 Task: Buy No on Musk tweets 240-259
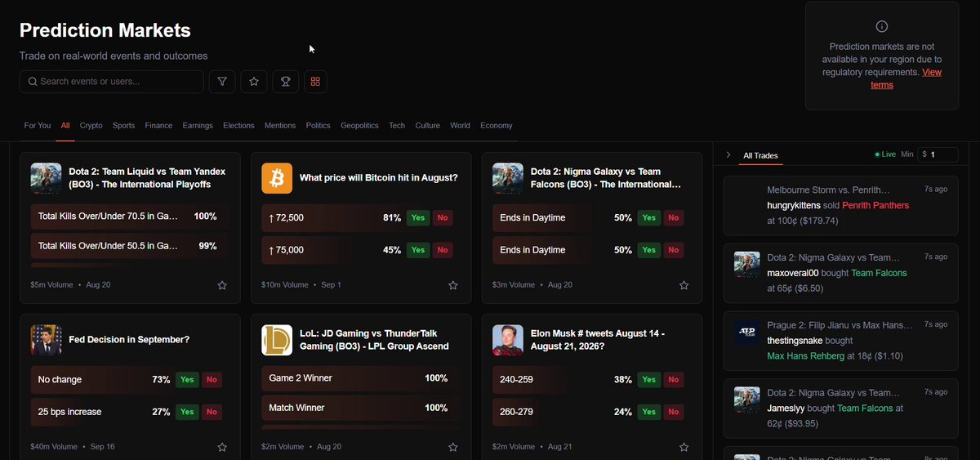click(x=674, y=380)
